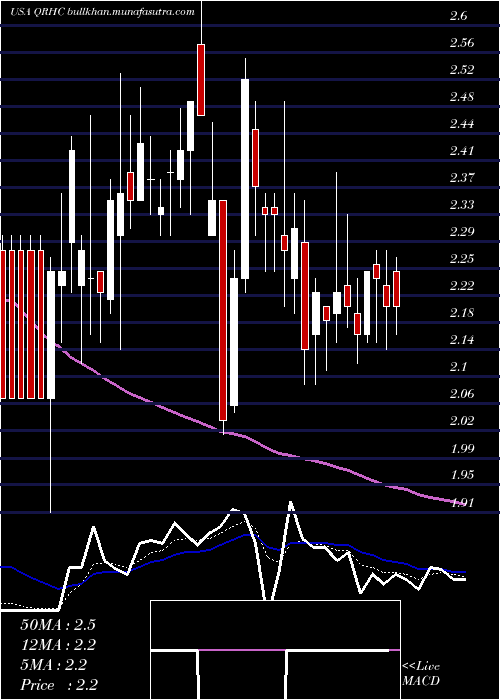Click the 2.44 price axis label
Image resolution: width=500 pixels, height=700 pixels.
click(x=462, y=124)
